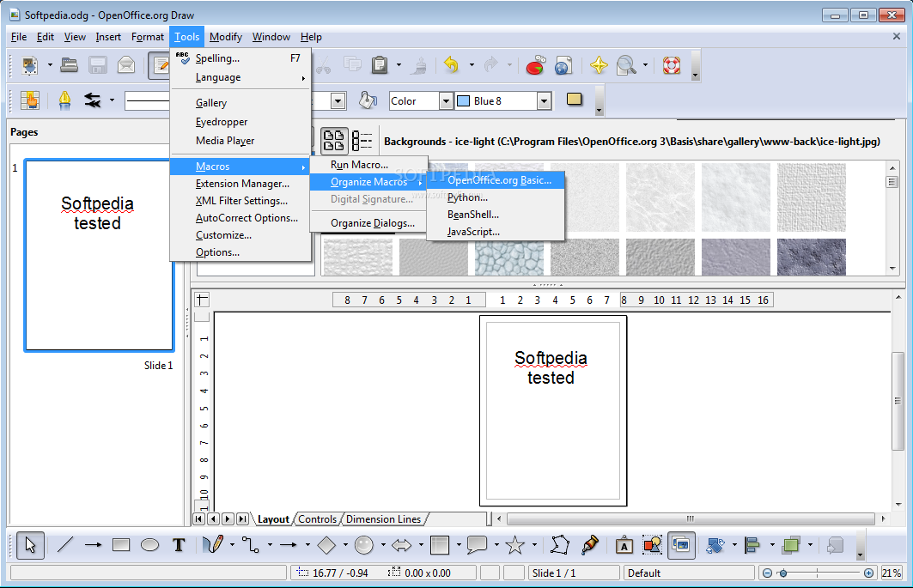Toggle Edit Points mode
The image size is (913, 588).
(559, 545)
